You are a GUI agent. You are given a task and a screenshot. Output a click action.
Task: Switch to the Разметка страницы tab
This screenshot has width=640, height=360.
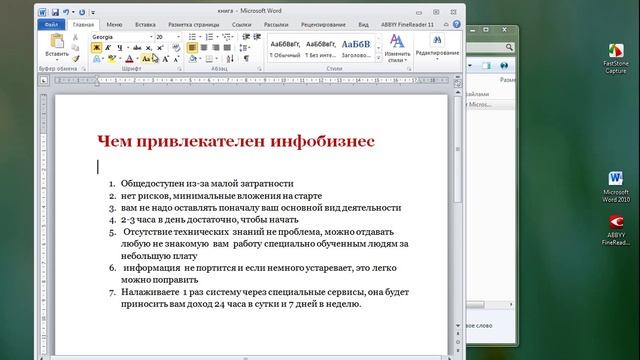193,24
